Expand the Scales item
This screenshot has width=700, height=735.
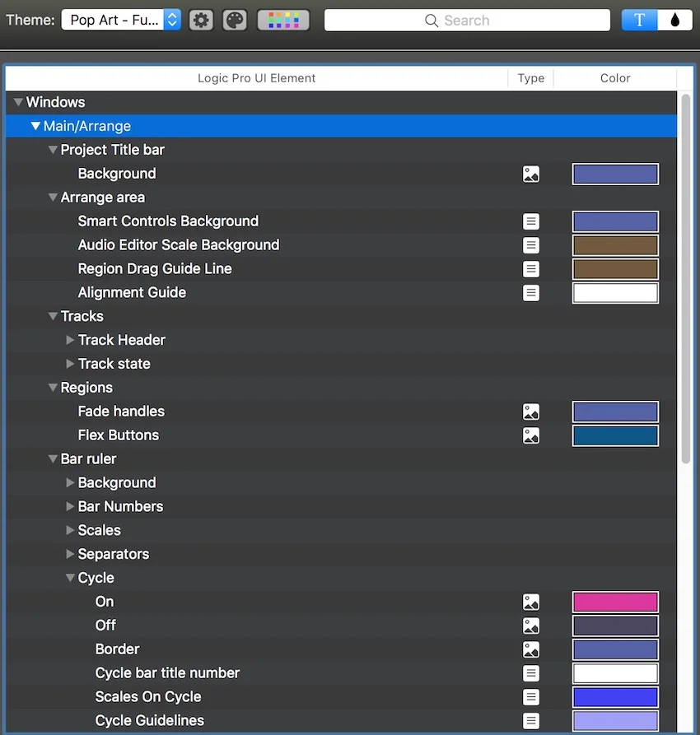coord(70,530)
